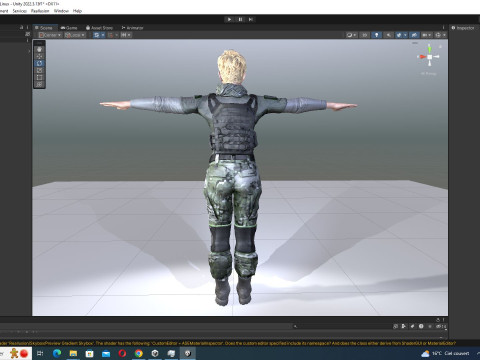Viewport: 480px width, 360px height.
Task: Open Microsoft Store from taskbar
Action: click(89, 353)
